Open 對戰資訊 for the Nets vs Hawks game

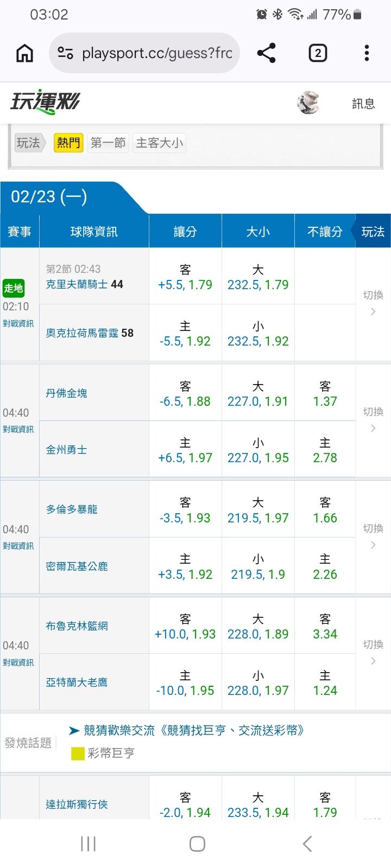coord(18,662)
